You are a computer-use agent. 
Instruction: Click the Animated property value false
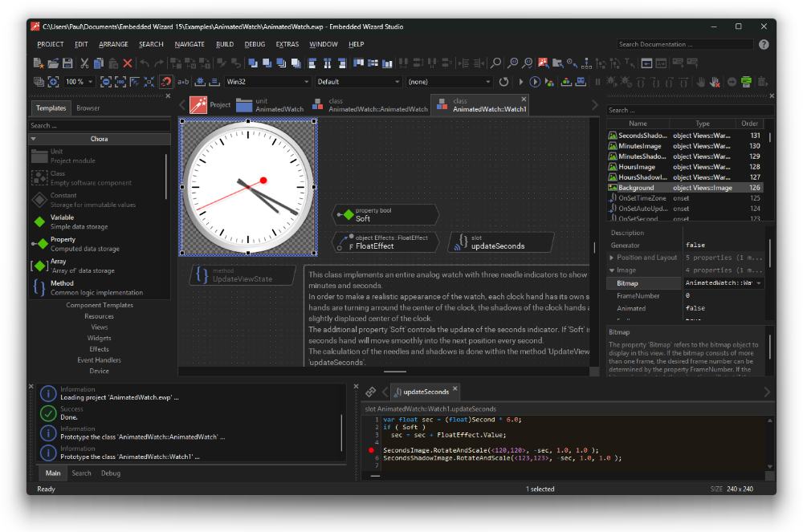695,308
